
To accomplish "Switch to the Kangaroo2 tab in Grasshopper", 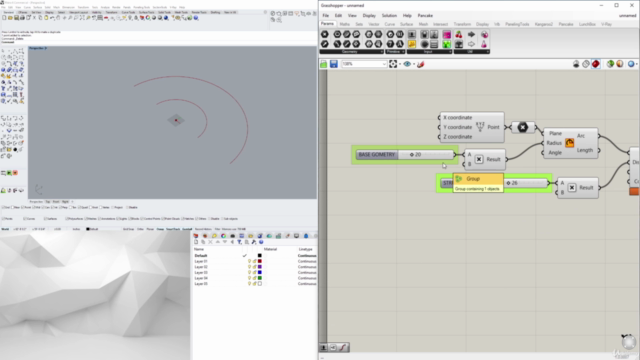I will click(x=544, y=24).
